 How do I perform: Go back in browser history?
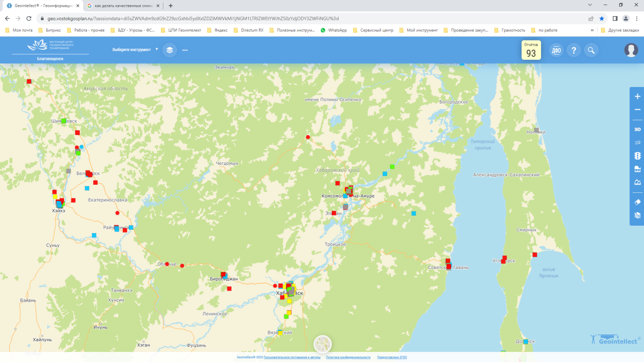7,18
